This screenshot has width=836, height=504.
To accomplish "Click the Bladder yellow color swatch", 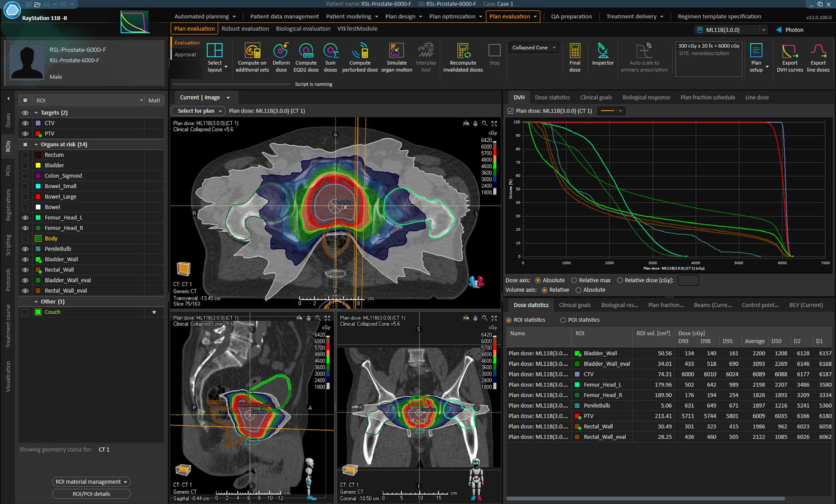I will [38, 165].
